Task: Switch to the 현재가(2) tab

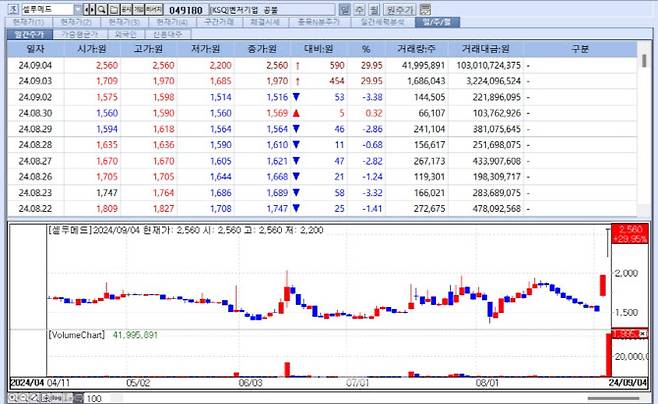Action: pos(76,22)
